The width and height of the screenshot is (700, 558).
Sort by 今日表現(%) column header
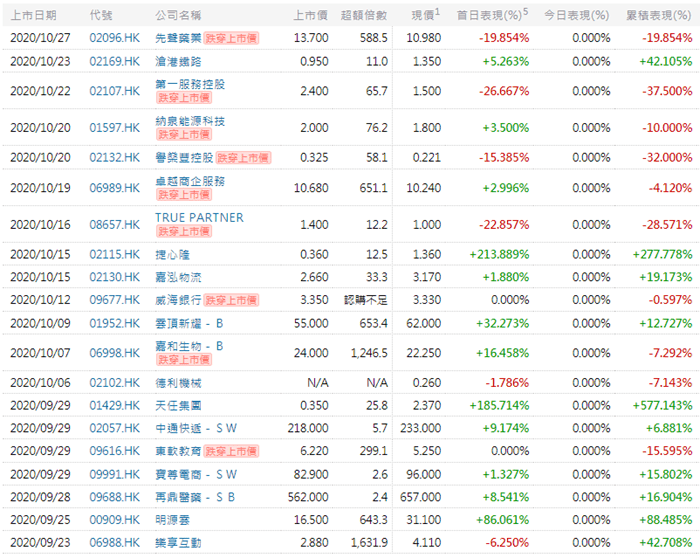pos(577,16)
